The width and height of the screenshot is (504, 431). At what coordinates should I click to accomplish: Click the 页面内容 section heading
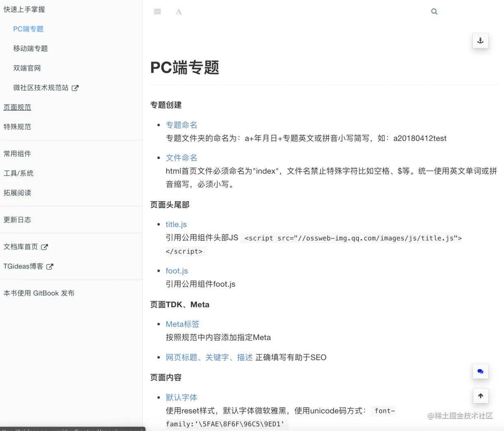point(166,377)
